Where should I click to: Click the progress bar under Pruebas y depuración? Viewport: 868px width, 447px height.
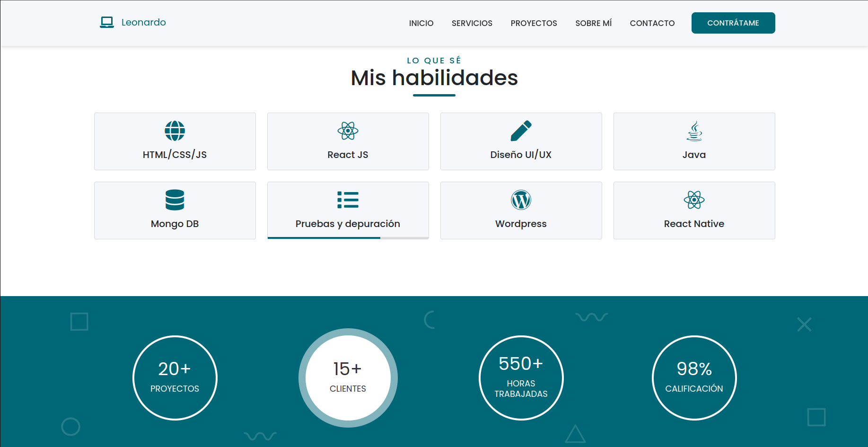pyautogui.click(x=348, y=238)
